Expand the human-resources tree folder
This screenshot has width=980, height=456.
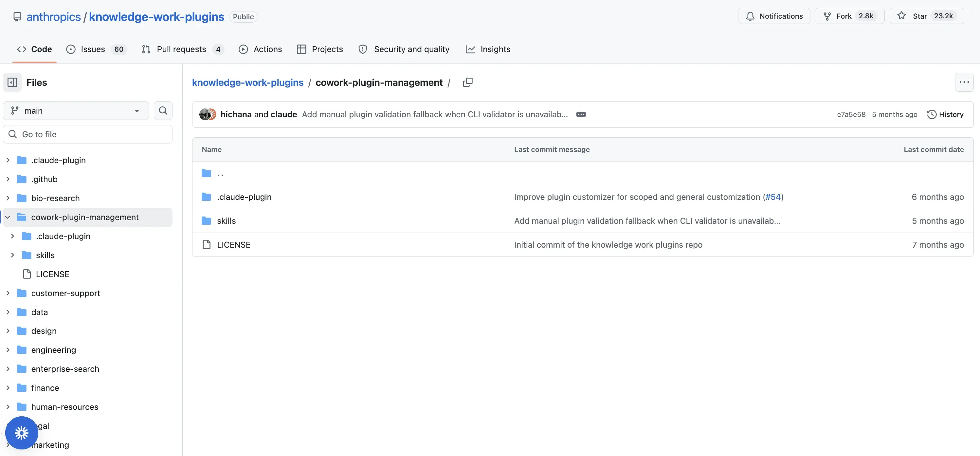(8, 407)
